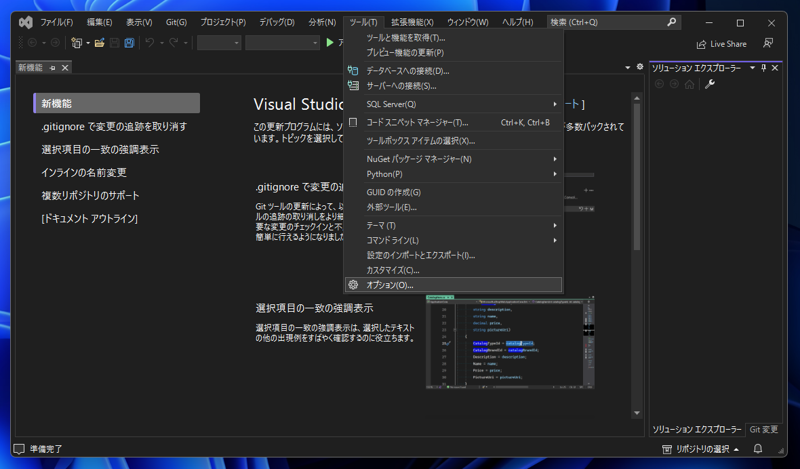Close the 新機能 tab
This screenshot has height=469, width=800.
(x=65, y=68)
